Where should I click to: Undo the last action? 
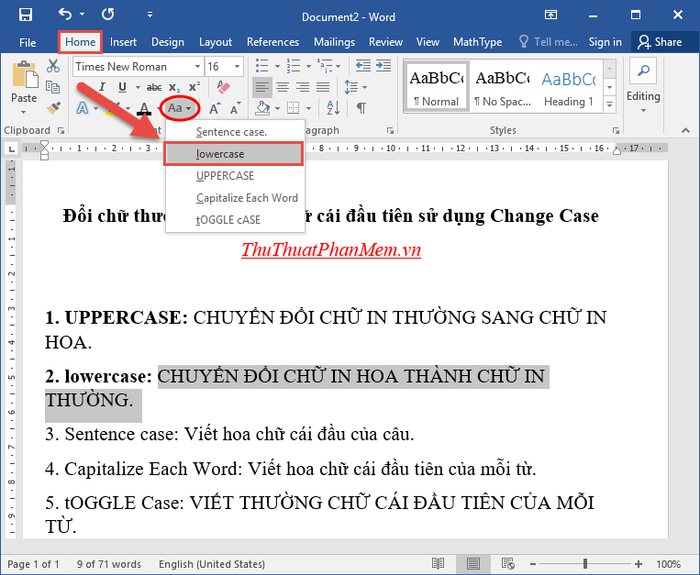(65, 15)
